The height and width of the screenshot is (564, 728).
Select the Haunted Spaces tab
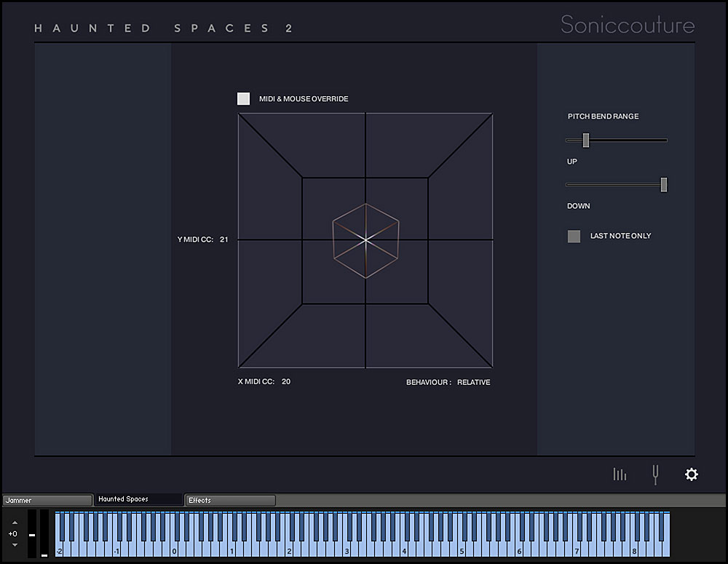pyautogui.click(x=138, y=499)
